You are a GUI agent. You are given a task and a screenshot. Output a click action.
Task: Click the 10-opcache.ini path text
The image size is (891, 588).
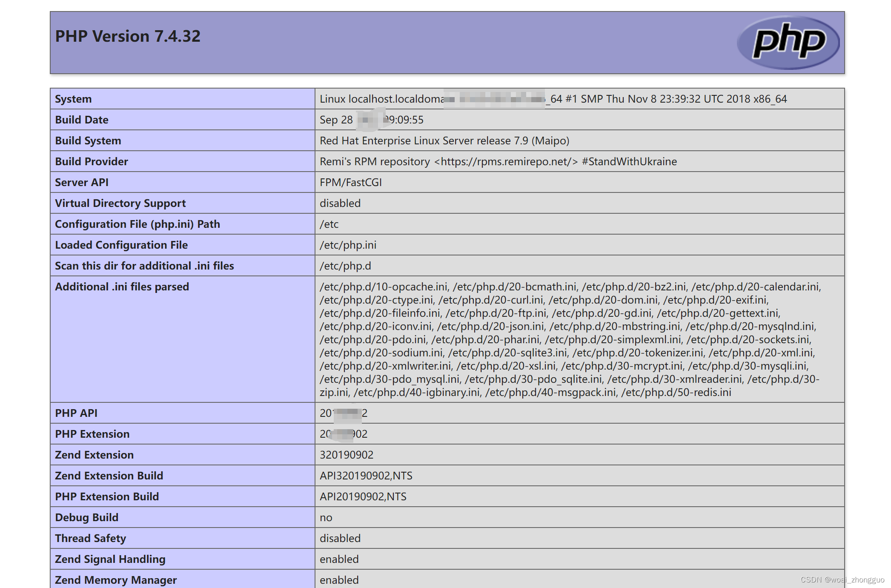[384, 287]
